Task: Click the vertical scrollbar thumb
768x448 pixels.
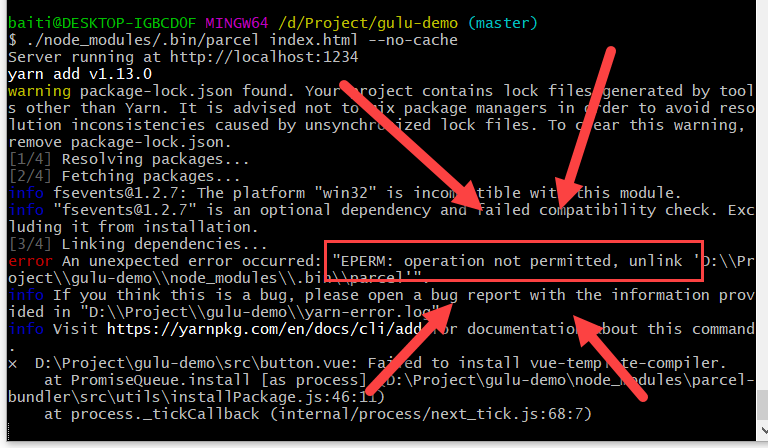Action: tap(763, 405)
